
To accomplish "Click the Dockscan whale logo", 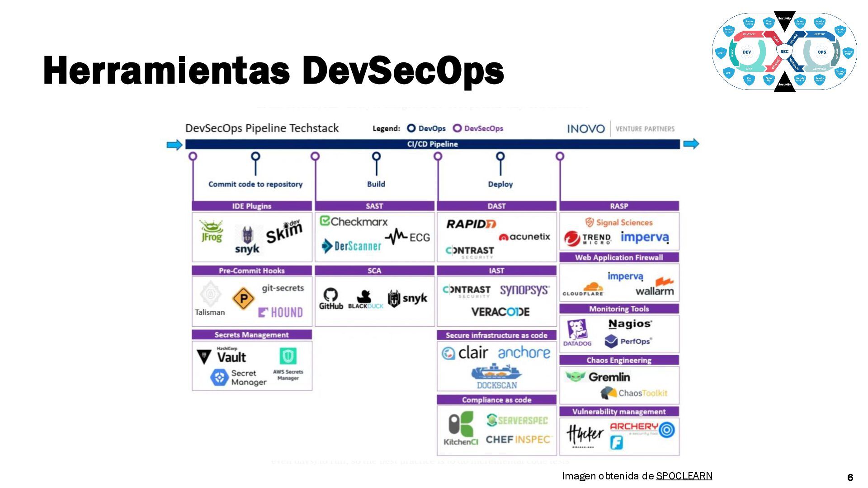I will coord(496,373).
